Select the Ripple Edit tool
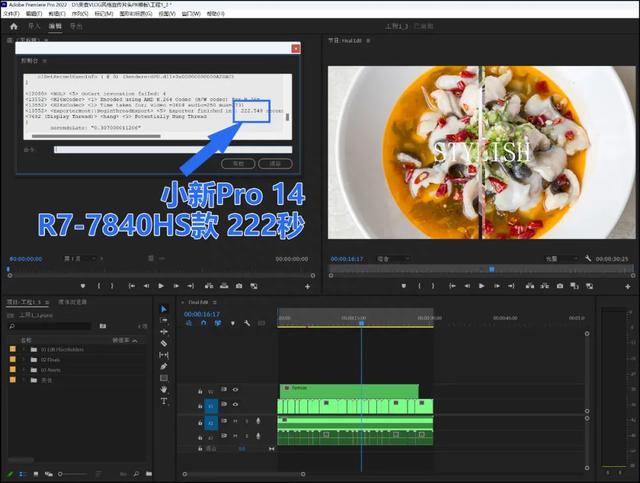Viewport: 640px width, 483px height. pos(164,332)
